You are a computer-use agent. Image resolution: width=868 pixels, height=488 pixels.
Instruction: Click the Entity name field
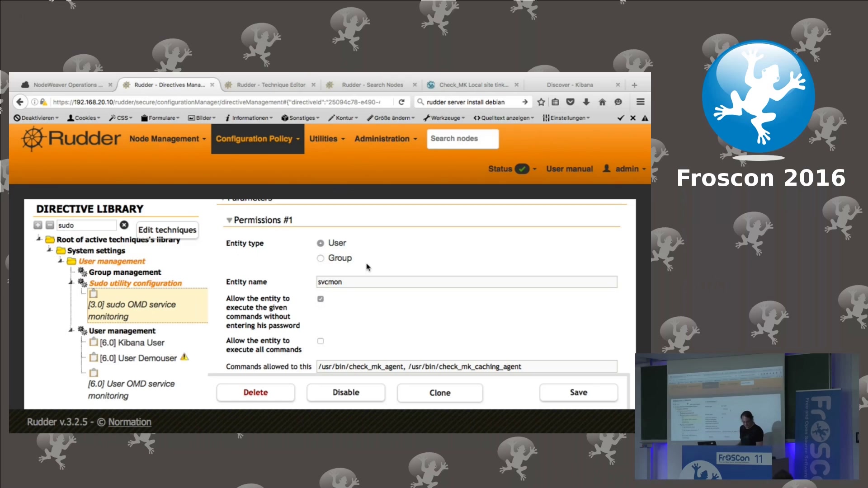(x=467, y=282)
